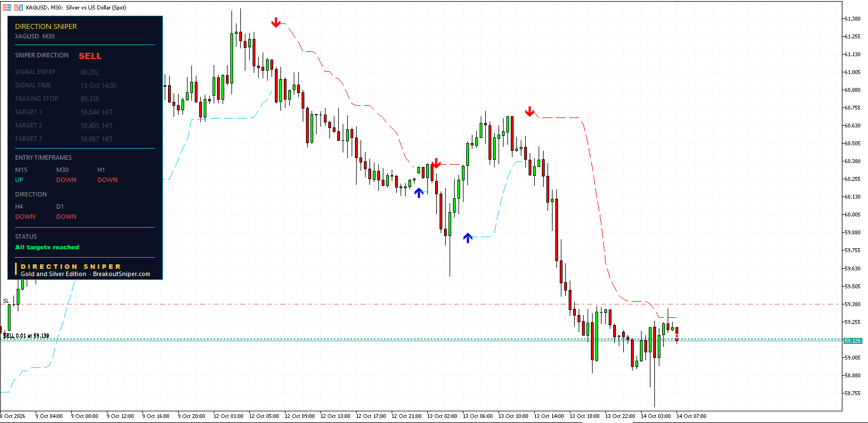868x423 pixels.
Task: Click Target 2 value '59.405 HIT'
Action: click(x=97, y=126)
